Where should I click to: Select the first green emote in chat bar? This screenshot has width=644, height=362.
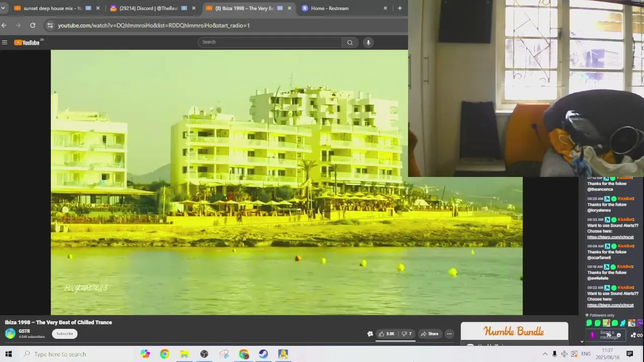click(x=589, y=323)
